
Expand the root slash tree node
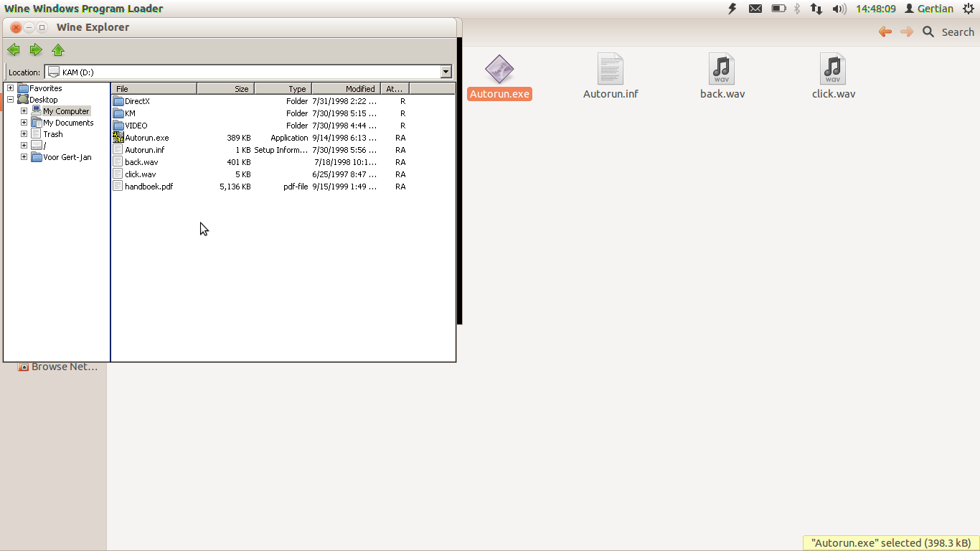click(24, 146)
